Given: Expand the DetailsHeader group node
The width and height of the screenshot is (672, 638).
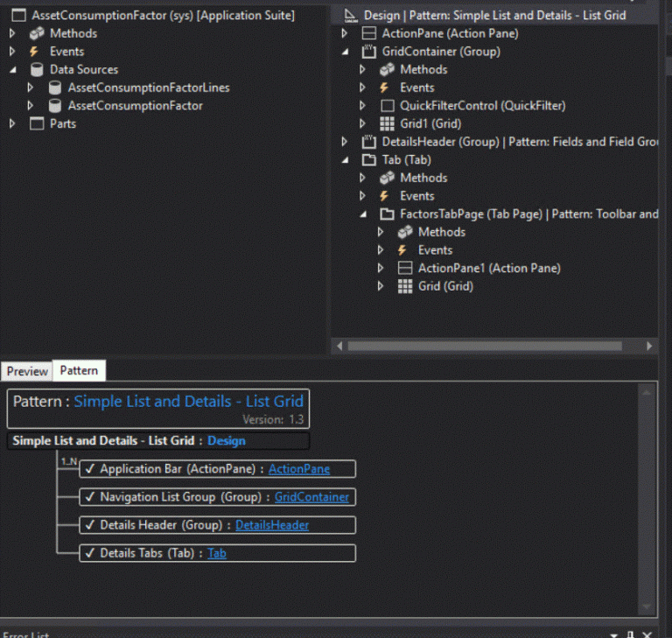Looking at the screenshot, I should click(x=346, y=142).
